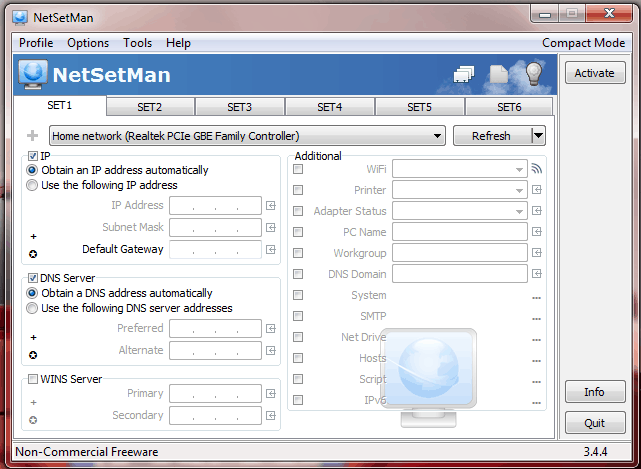Click get-current arrow next to Printer field
Image resolution: width=641 pixels, height=469 pixels.
click(x=537, y=190)
